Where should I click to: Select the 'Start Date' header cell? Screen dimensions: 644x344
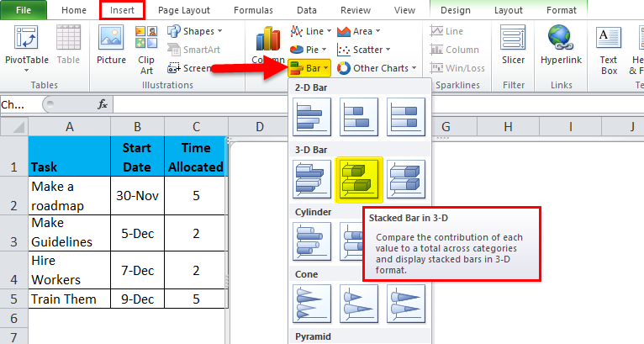click(x=137, y=156)
